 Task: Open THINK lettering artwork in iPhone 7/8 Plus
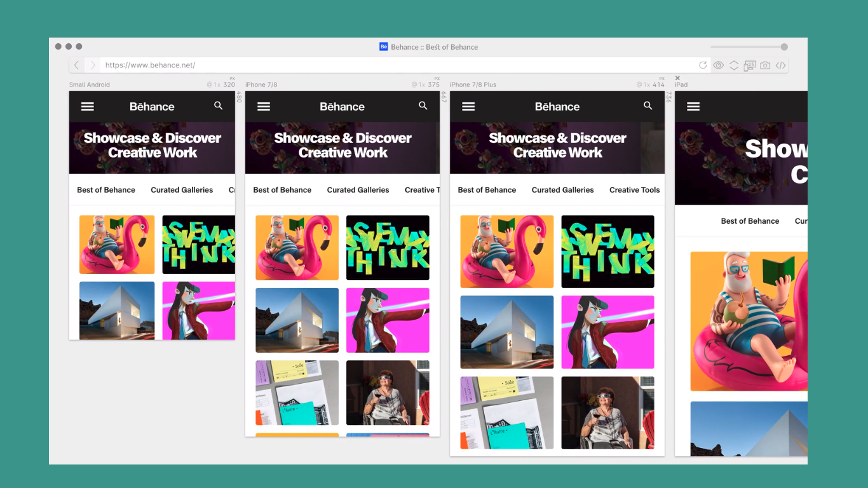point(607,252)
